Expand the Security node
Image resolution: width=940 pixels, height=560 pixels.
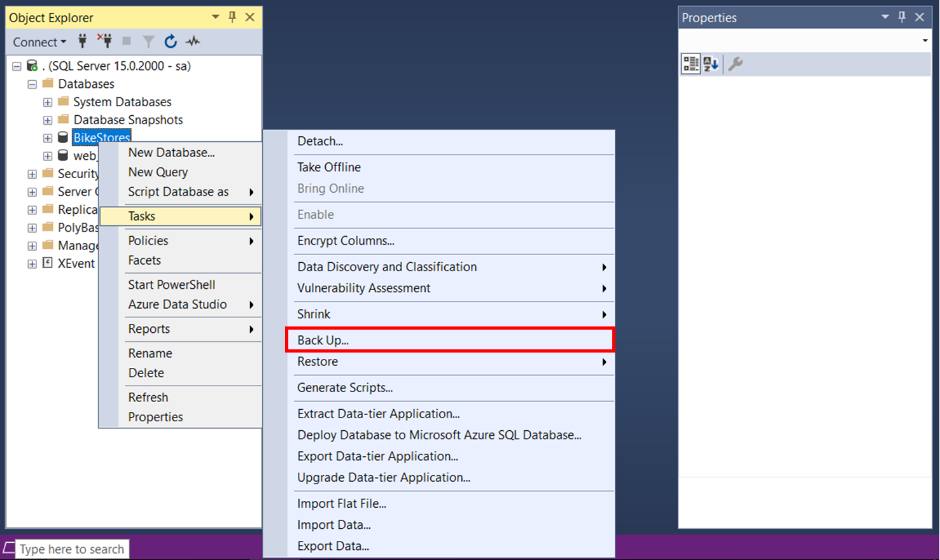[x=32, y=174]
